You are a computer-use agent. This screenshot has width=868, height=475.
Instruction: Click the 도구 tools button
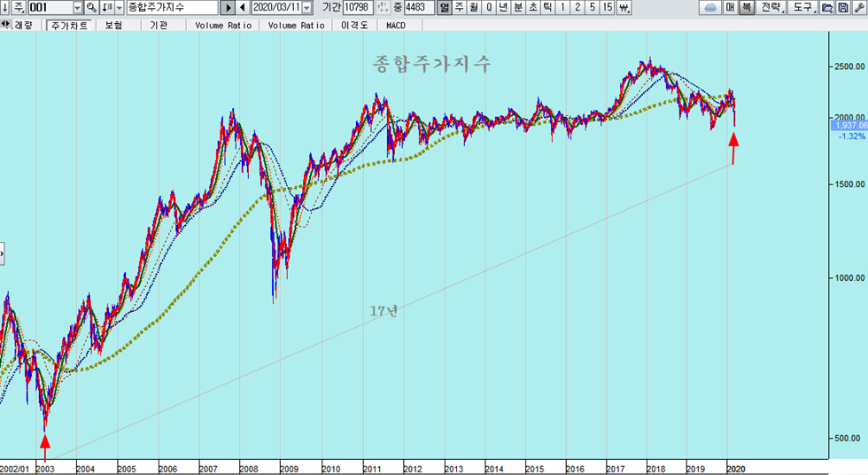[x=804, y=7]
